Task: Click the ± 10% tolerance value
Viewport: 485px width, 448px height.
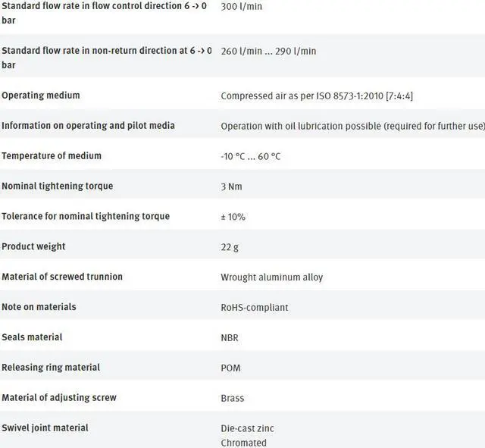Action: [x=233, y=218]
